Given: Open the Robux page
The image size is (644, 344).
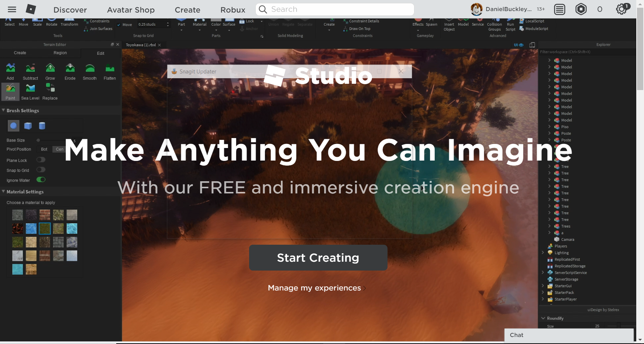Looking at the screenshot, I should (x=233, y=10).
